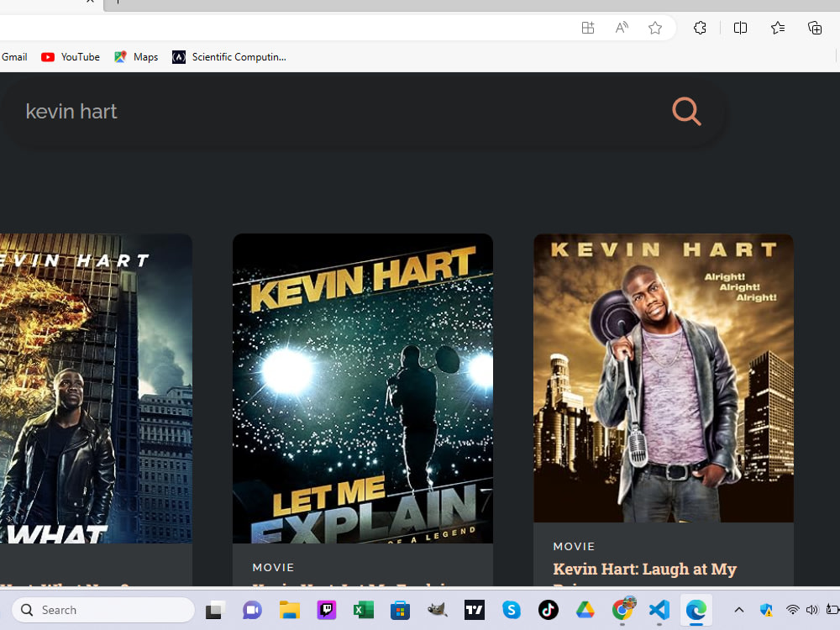Image resolution: width=840 pixels, height=630 pixels.
Task: Open the Gmail bookmark
Action: point(14,57)
